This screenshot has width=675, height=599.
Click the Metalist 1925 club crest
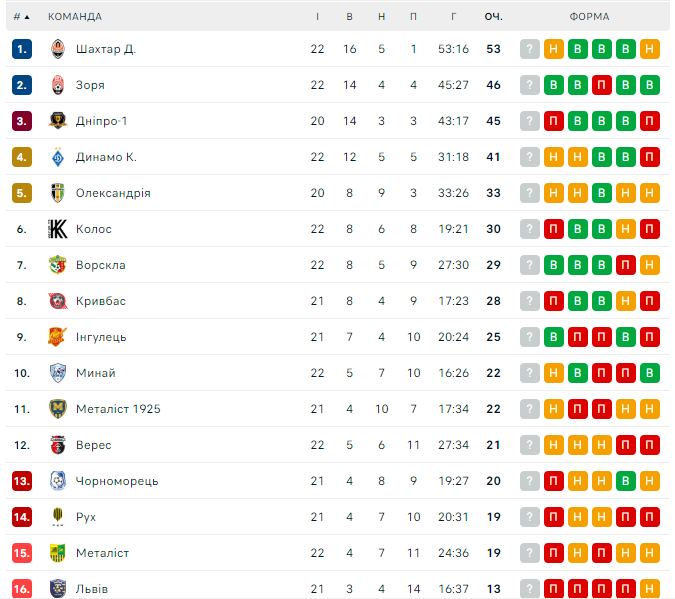[57, 409]
